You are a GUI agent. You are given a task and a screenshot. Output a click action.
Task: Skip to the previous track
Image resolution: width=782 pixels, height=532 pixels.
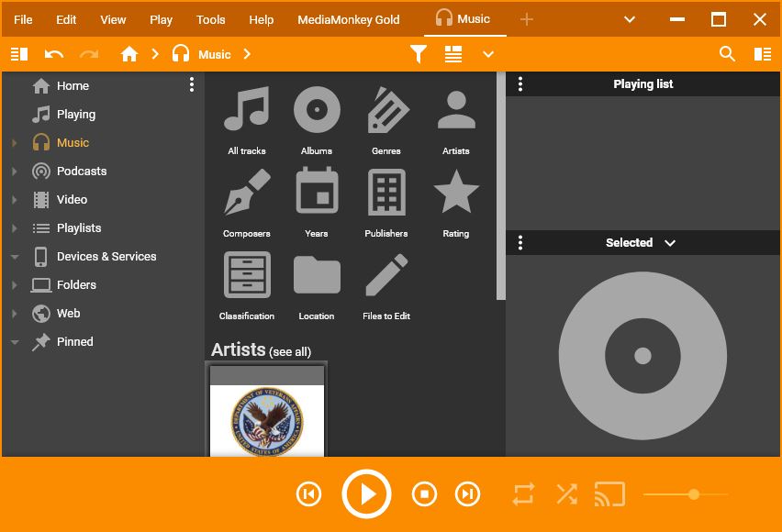point(308,494)
